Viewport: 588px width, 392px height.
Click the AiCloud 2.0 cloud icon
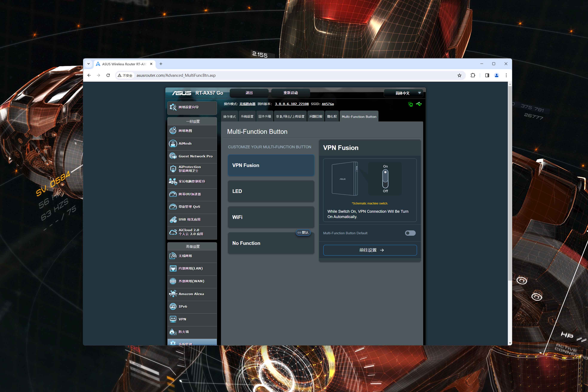pos(173,232)
